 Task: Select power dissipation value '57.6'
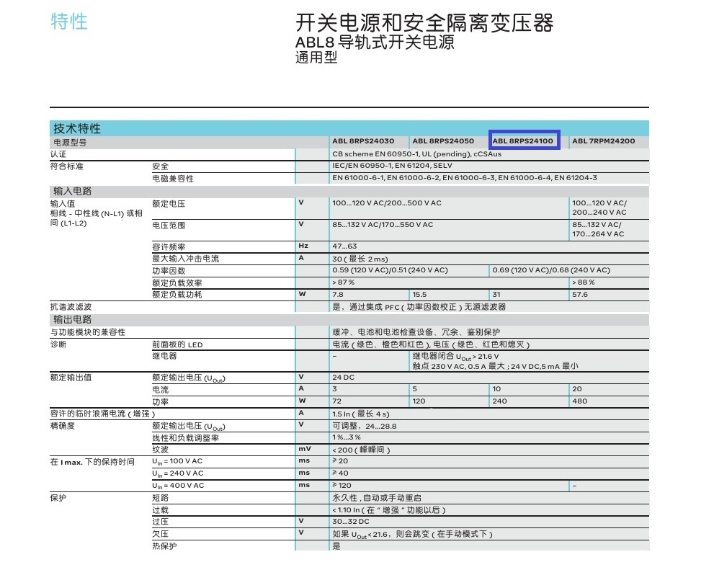coord(580,295)
